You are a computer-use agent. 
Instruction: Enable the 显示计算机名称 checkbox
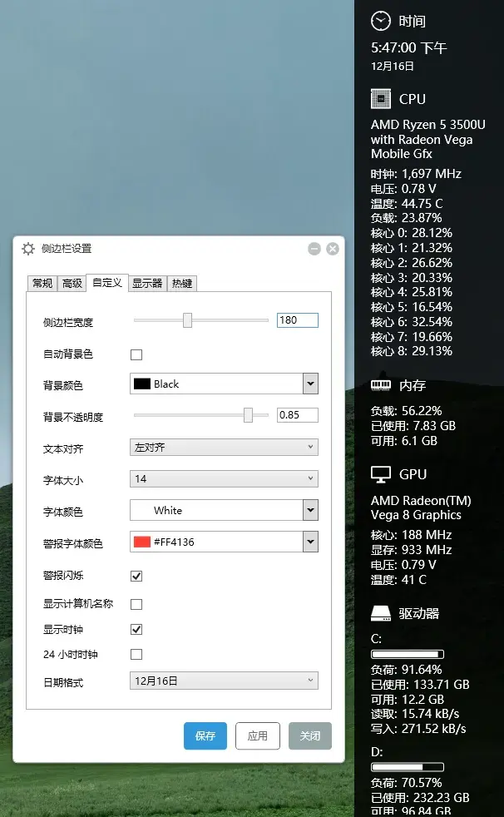[x=136, y=604]
